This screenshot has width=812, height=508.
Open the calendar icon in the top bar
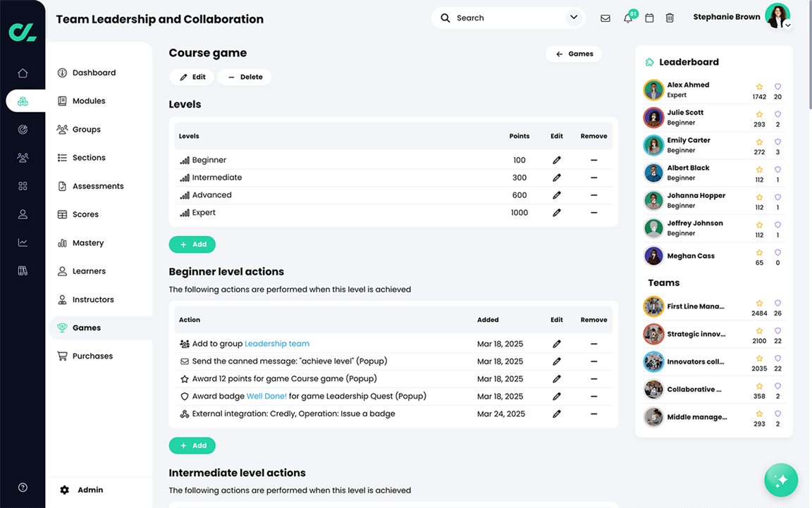tap(649, 18)
